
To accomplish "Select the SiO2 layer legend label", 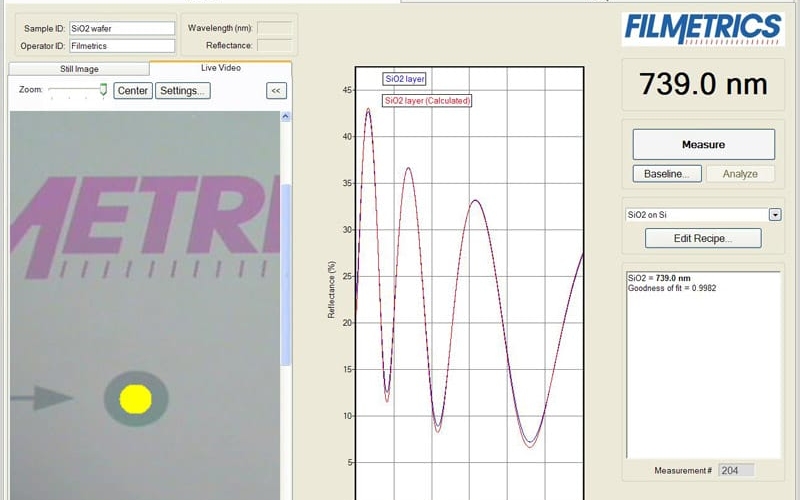I will click(407, 78).
